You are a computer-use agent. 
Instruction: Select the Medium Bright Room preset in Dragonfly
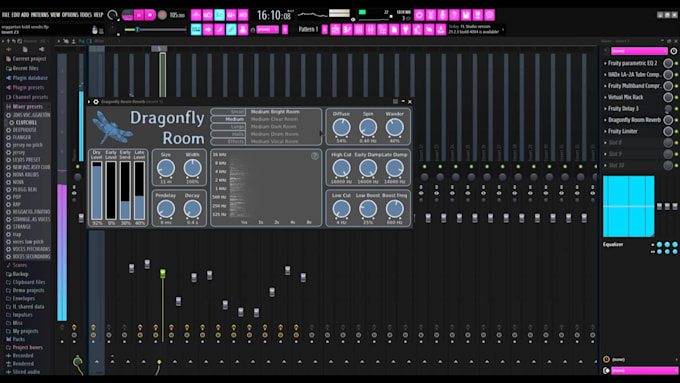pyautogui.click(x=275, y=111)
